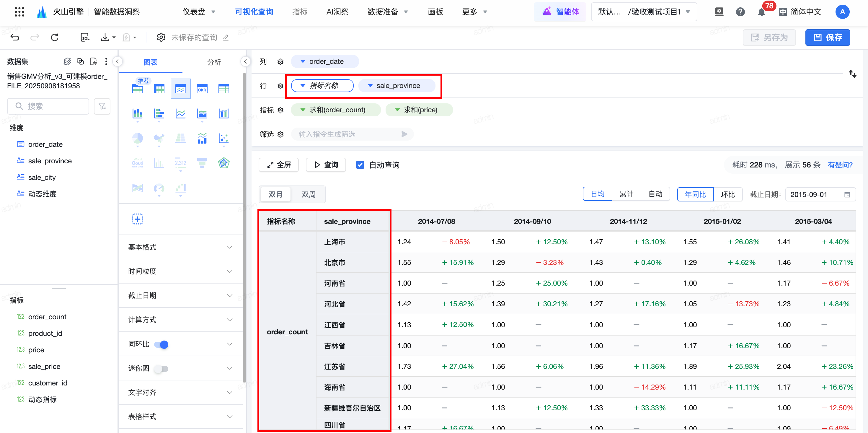Enable the 迷你图 toggle

161,369
